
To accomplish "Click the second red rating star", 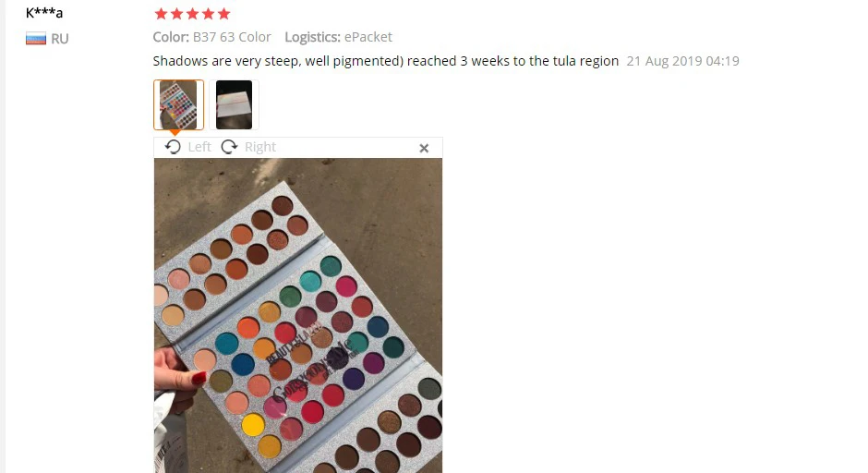I will coord(176,14).
